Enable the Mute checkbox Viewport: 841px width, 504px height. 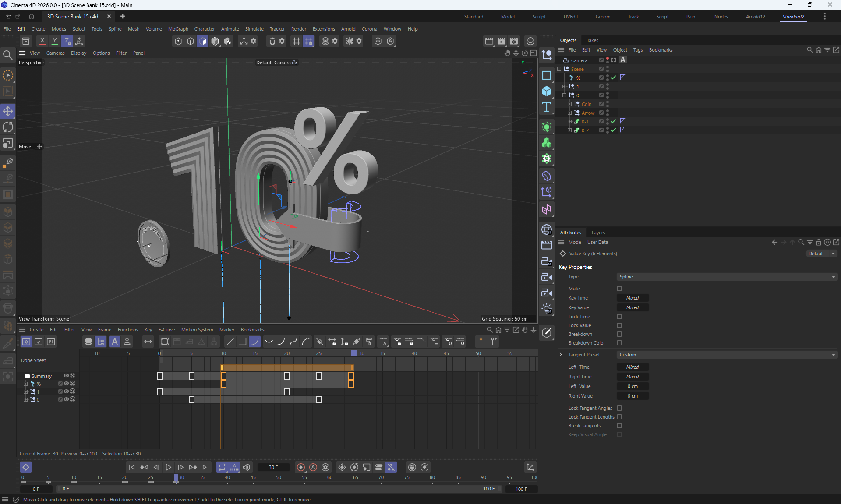coord(619,289)
